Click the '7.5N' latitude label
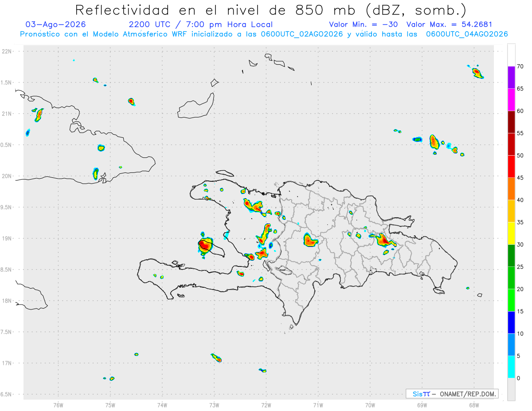 pos(7,332)
